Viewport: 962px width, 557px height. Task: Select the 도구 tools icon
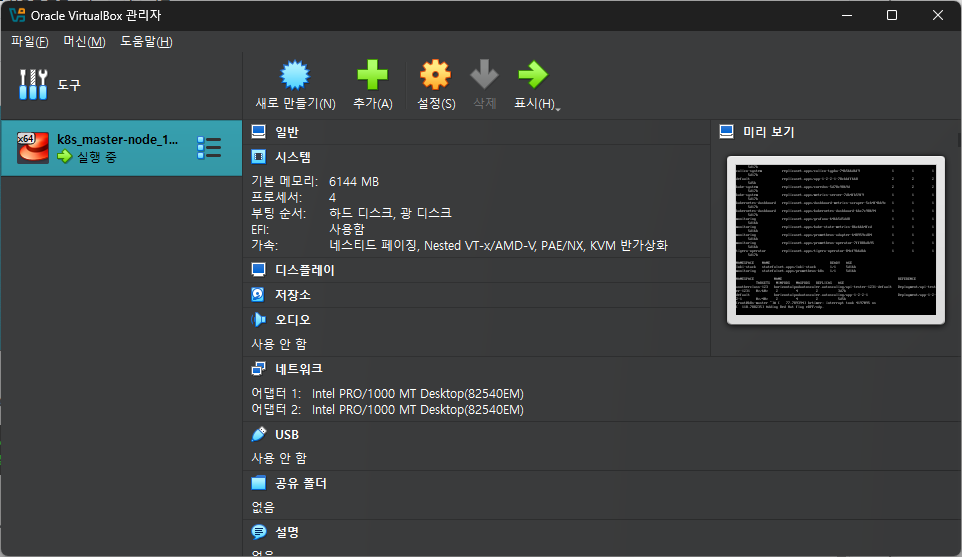point(33,85)
